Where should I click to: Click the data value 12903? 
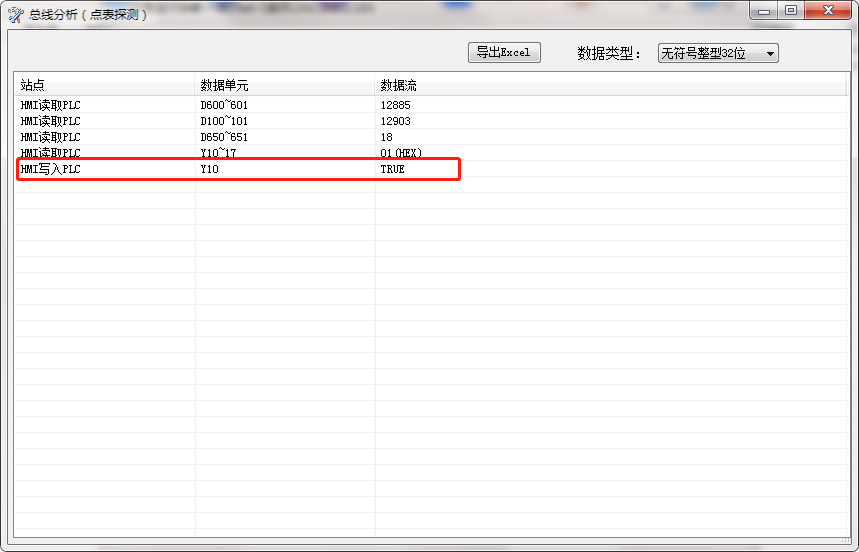tap(395, 121)
